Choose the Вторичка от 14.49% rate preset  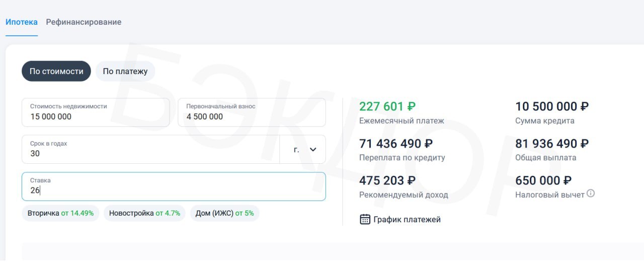click(61, 213)
